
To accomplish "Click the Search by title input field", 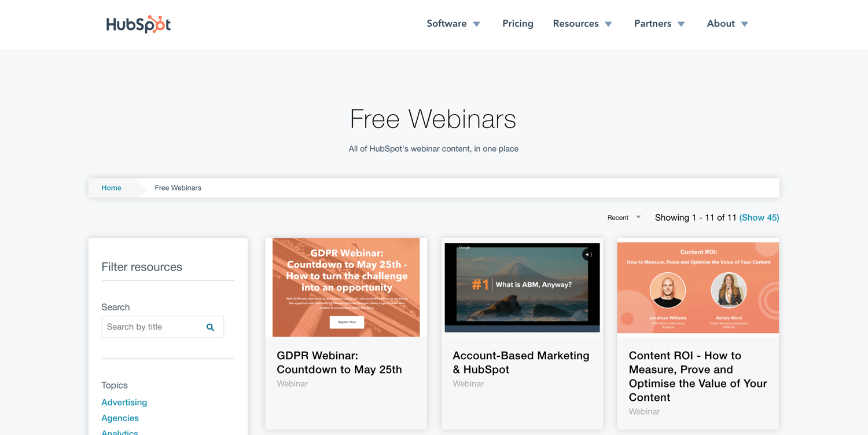I will pyautogui.click(x=153, y=327).
